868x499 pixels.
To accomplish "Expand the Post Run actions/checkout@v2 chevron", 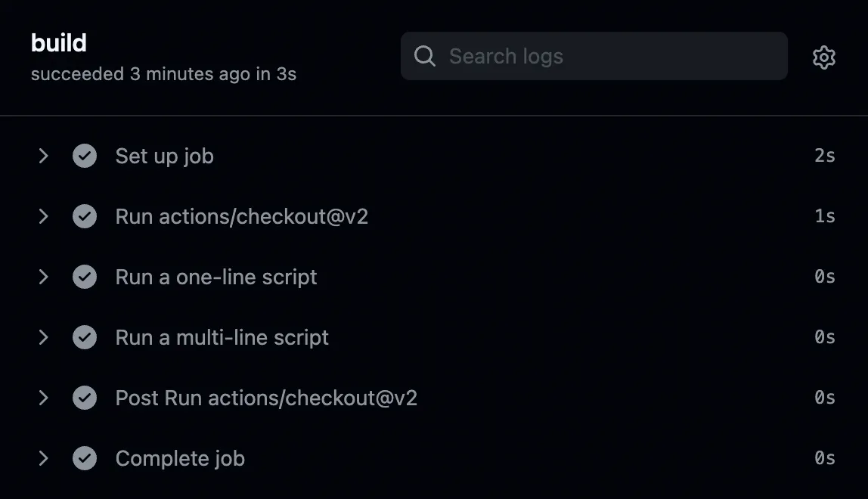I will (43, 398).
